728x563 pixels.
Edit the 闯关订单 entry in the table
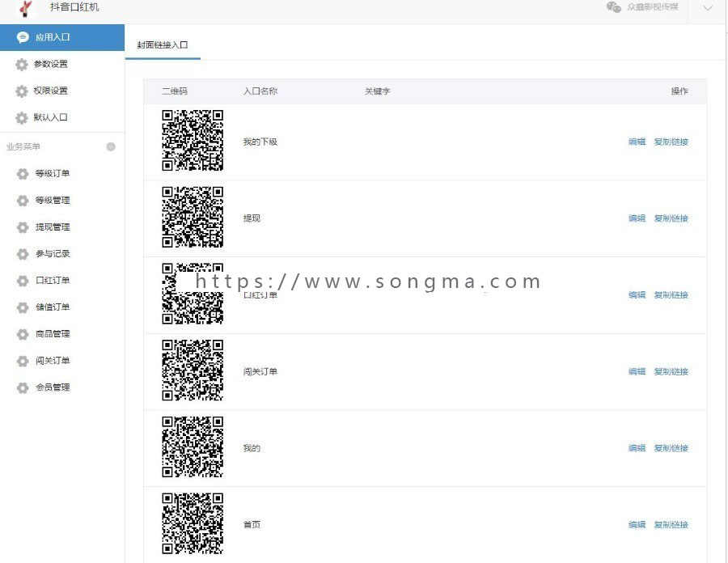point(637,371)
